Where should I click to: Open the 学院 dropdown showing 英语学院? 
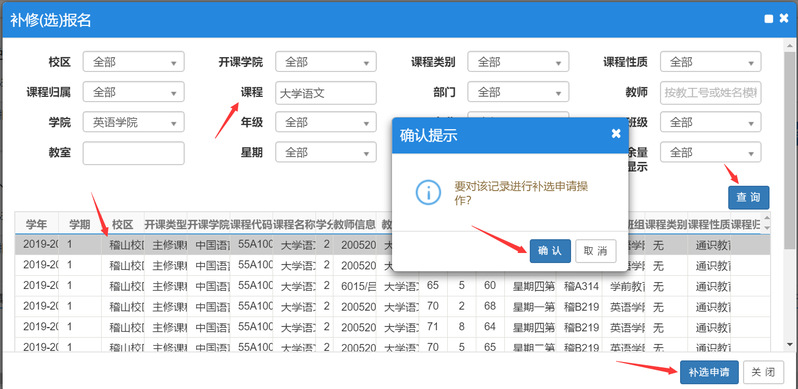(x=133, y=122)
